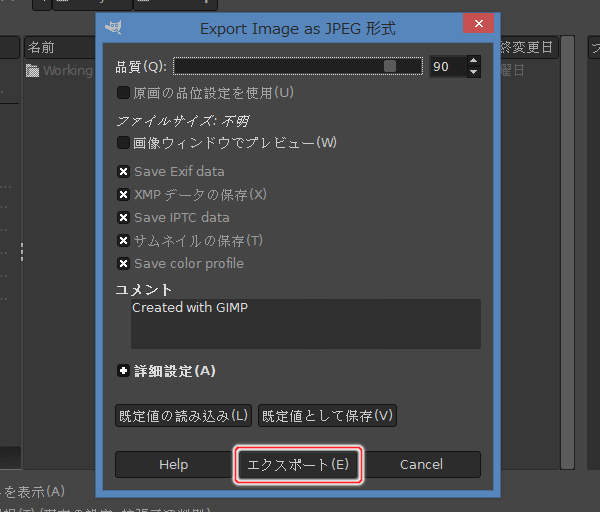This screenshot has width=600, height=512.
Task: Click 既定値の読み込み(L) button
Action: pos(183,416)
